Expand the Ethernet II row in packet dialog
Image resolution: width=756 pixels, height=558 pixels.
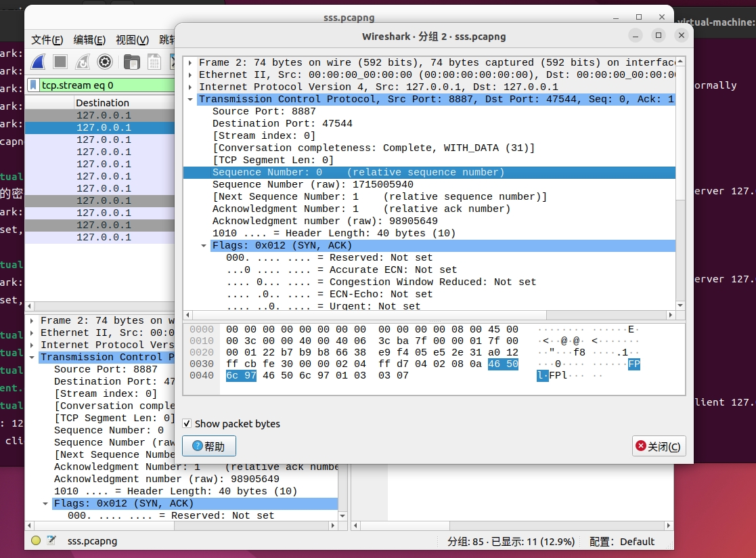[190, 74]
